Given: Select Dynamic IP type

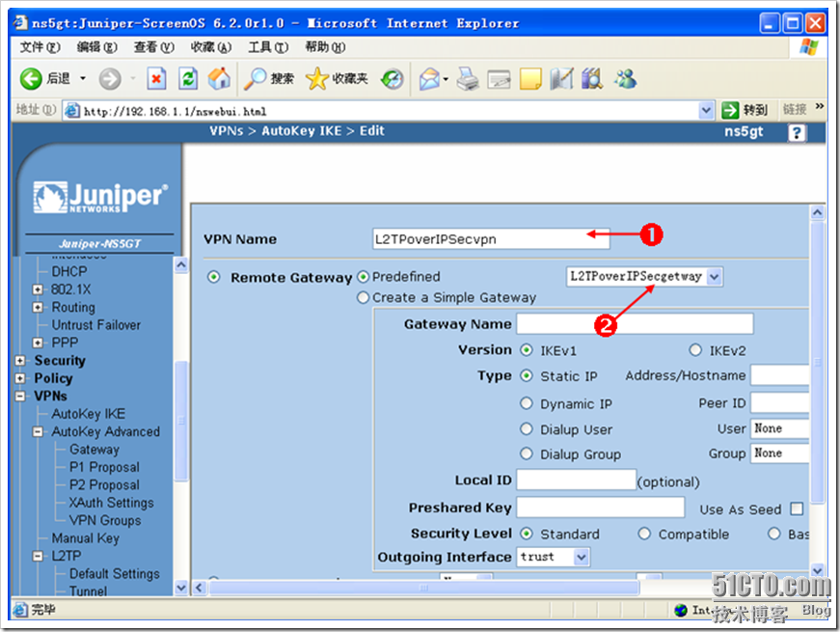Looking at the screenshot, I should click(x=527, y=403).
